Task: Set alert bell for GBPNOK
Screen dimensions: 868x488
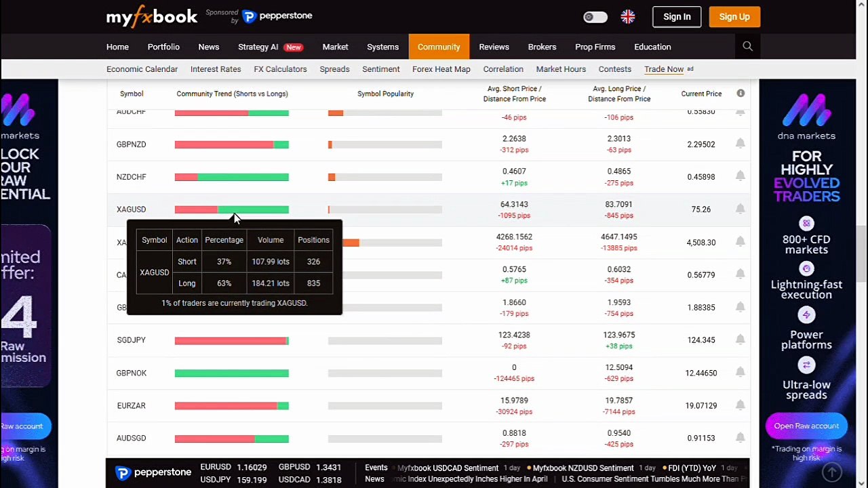Action: [741, 373]
